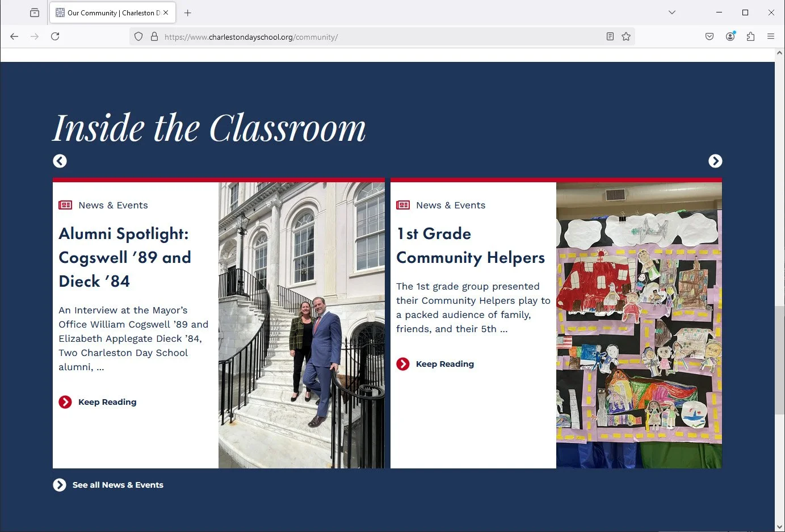Close the Our Community tab

click(x=166, y=12)
